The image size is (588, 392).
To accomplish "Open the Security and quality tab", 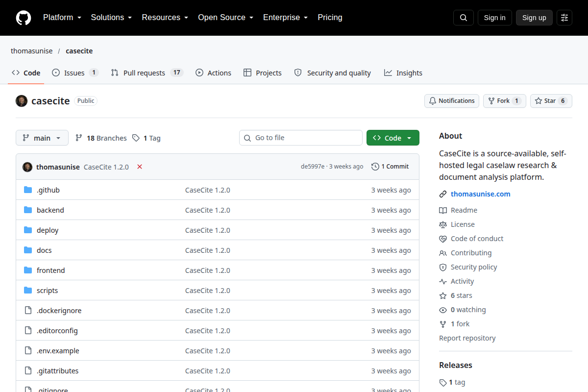I will pos(332,73).
